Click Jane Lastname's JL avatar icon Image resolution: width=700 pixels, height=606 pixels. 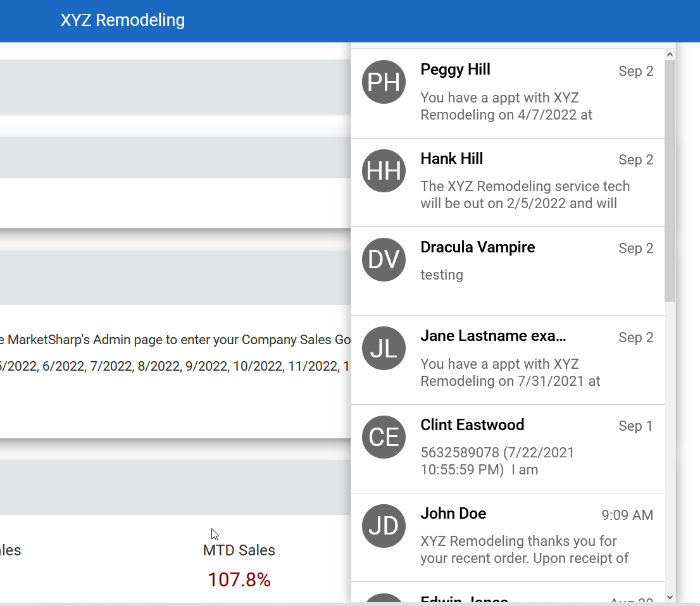(x=384, y=348)
